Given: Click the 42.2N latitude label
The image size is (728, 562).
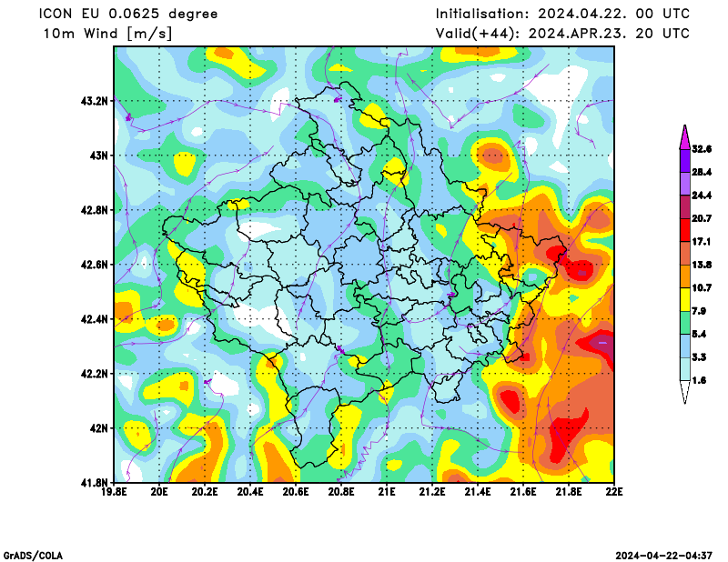Looking at the screenshot, I should pyautogui.click(x=95, y=374).
